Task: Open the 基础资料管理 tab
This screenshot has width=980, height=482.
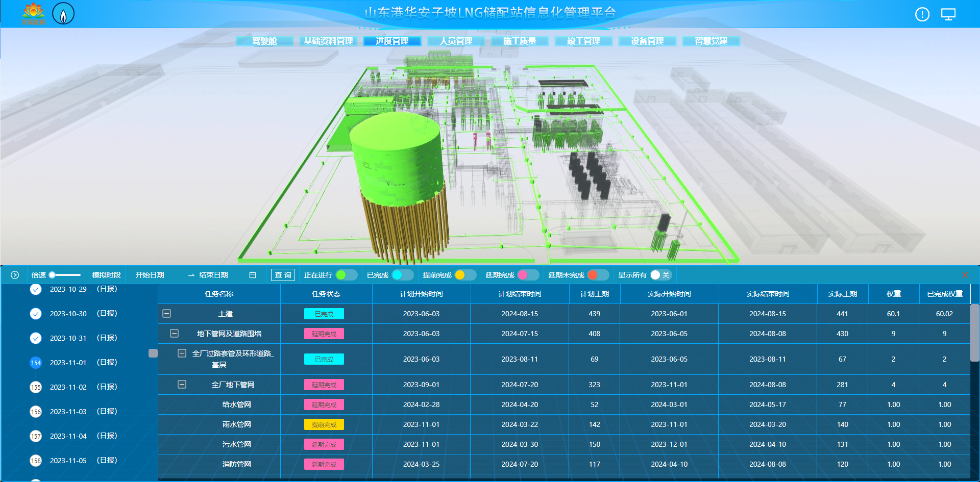Action: (328, 41)
